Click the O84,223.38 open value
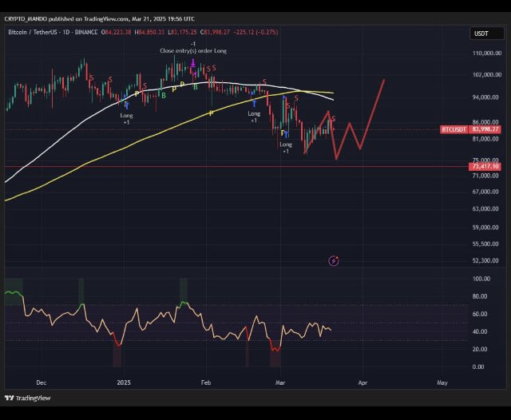This screenshot has height=420, width=511. point(117,32)
